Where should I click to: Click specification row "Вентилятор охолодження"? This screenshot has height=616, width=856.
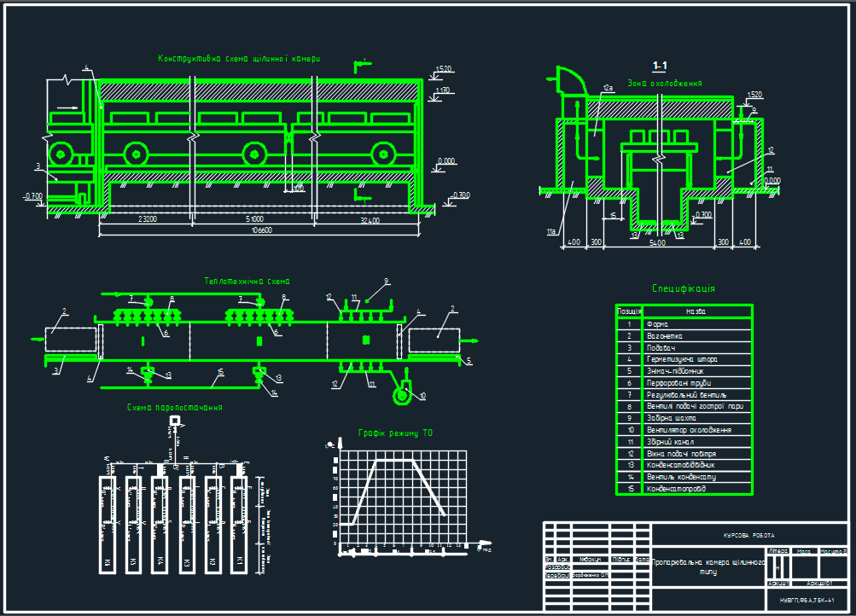[x=684, y=430]
